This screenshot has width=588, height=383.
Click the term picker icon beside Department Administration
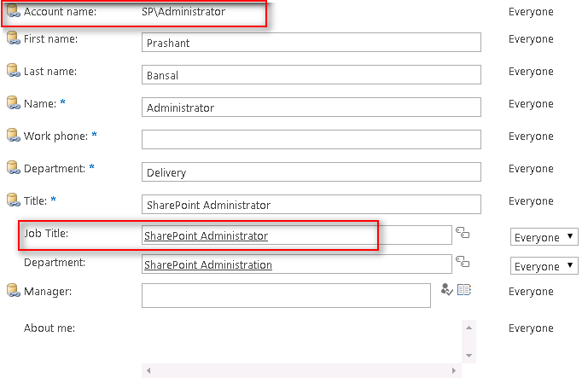click(x=463, y=262)
